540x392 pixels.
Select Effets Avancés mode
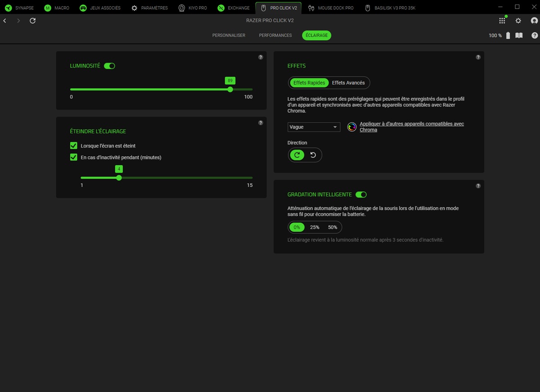tap(348, 83)
